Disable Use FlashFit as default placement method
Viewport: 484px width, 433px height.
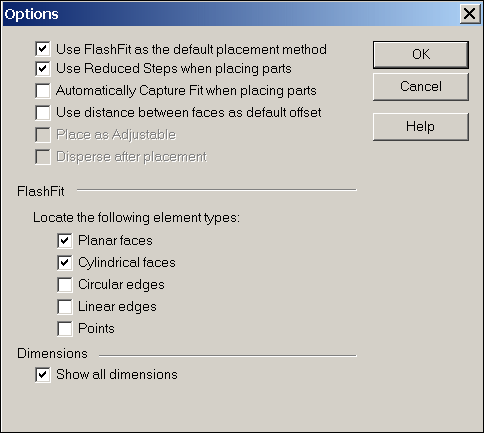click(x=43, y=49)
